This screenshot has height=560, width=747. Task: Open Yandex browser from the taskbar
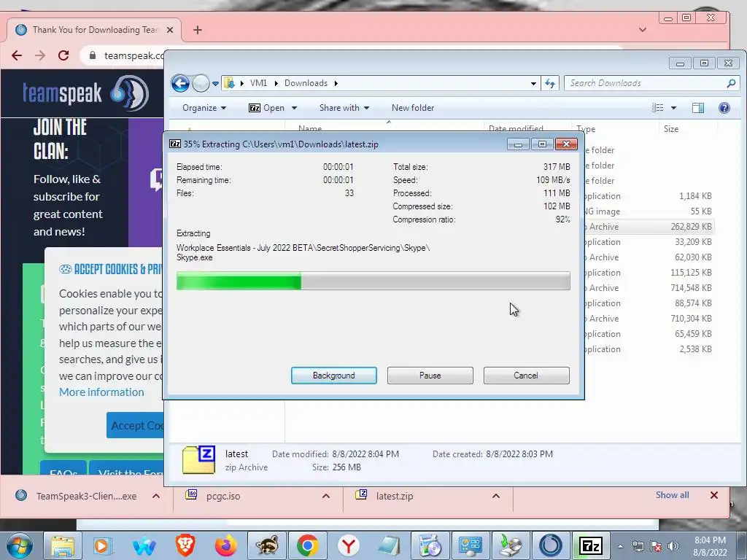coord(349,545)
